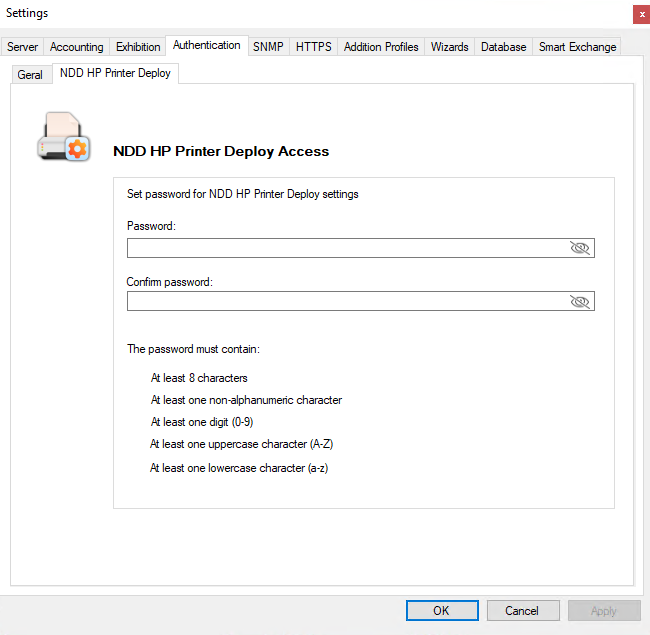Click 'At least one digit (0-9)' rule
This screenshot has width=650, height=635.
tap(202, 422)
